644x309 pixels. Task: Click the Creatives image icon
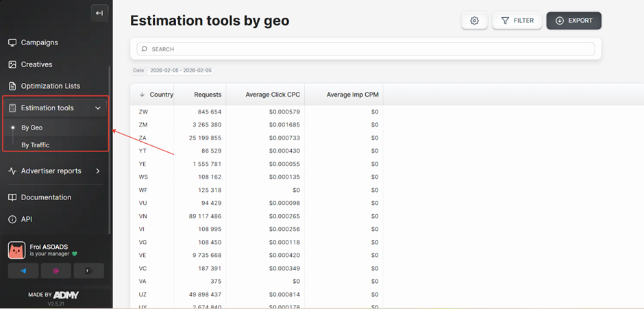(12, 64)
